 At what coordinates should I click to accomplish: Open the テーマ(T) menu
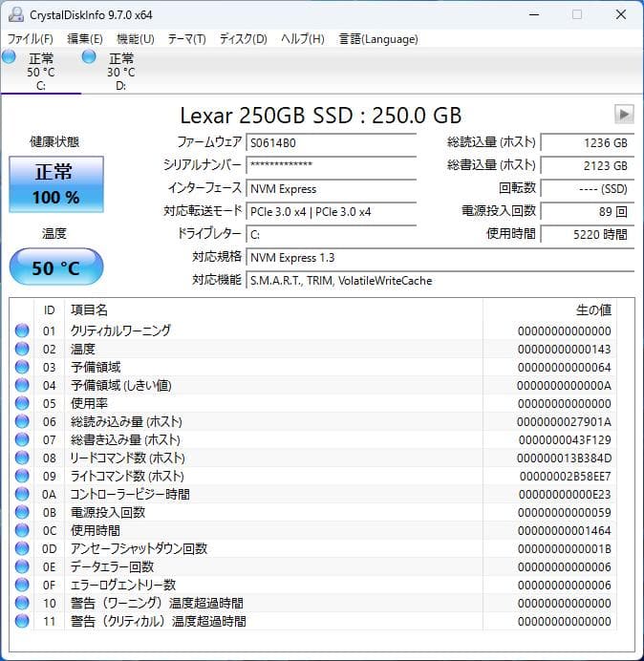click(x=187, y=39)
